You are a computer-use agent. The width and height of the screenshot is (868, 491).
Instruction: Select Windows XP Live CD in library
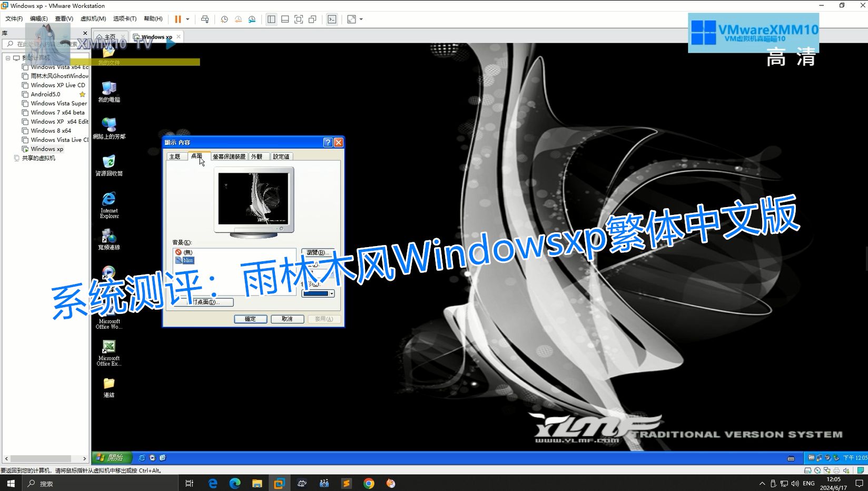click(57, 85)
